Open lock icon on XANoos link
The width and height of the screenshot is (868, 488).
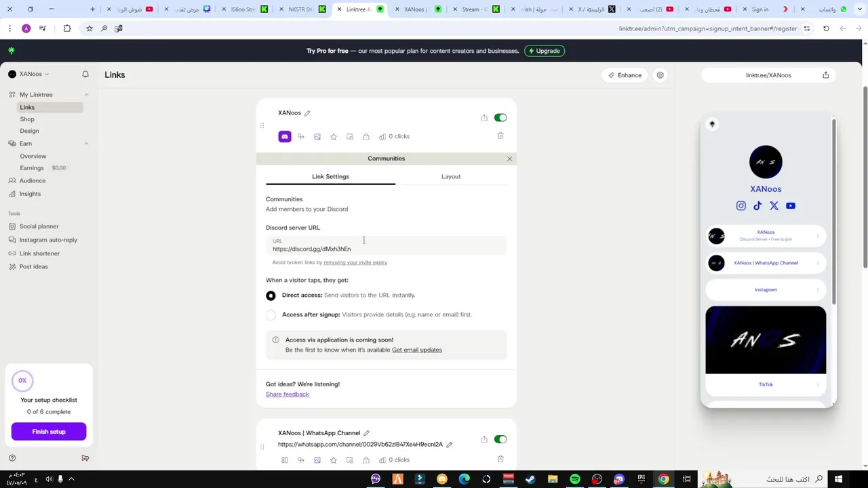click(366, 136)
